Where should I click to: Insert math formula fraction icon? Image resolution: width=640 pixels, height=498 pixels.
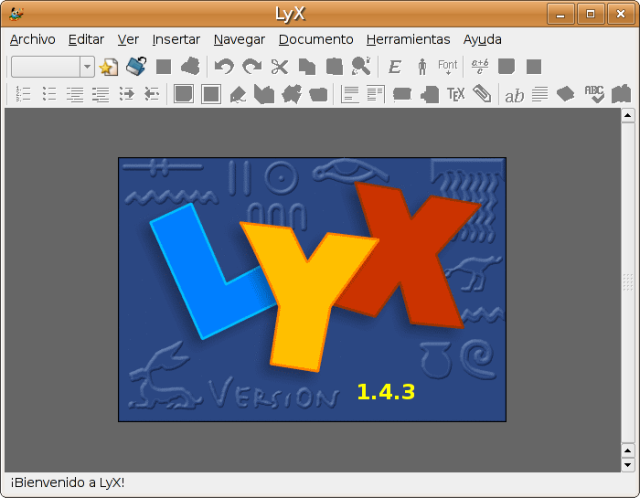(x=479, y=67)
